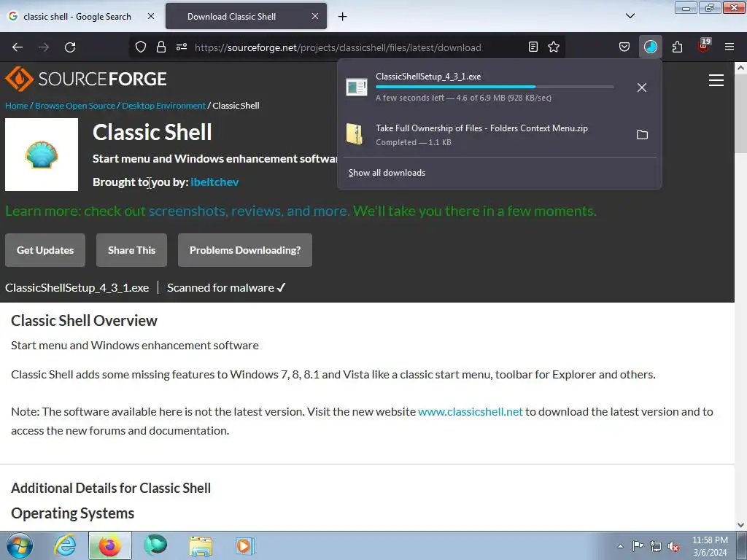Open site permissions icon in address bar

tap(182, 47)
